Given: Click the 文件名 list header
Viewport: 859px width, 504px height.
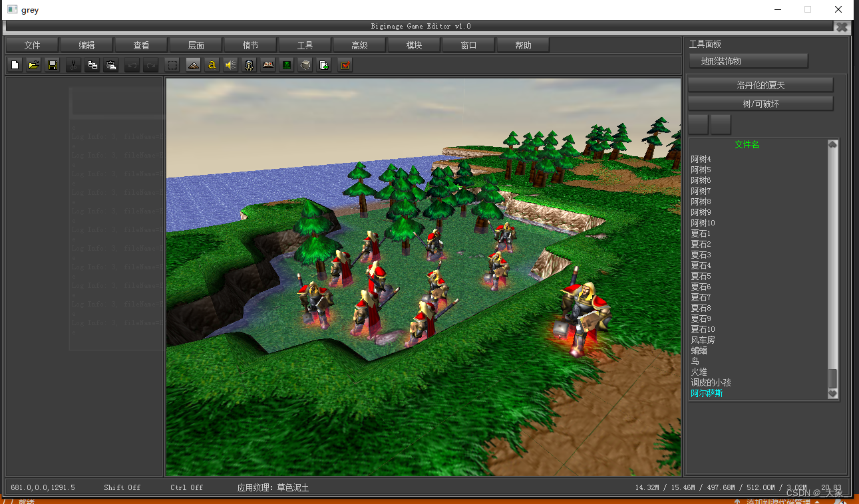Looking at the screenshot, I should point(747,144).
